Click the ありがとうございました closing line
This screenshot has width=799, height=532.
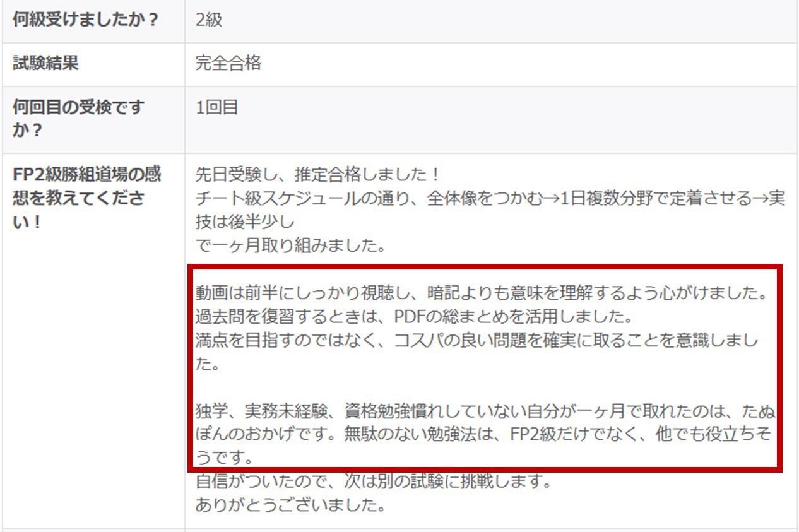[290, 506]
